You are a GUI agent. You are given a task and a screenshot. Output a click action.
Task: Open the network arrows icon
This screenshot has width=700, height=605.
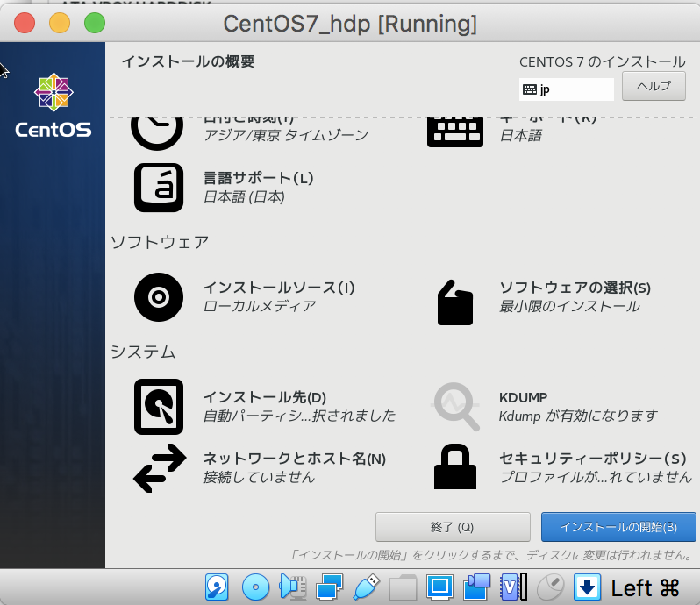160,468
